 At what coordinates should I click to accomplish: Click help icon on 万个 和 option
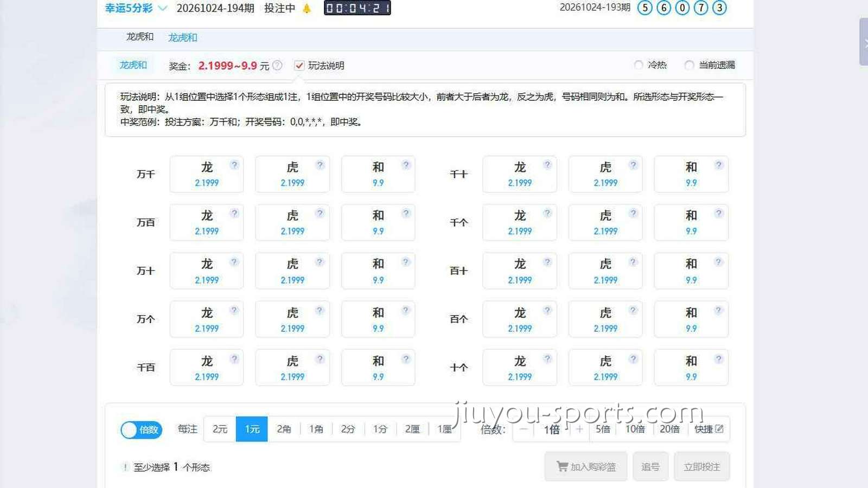(x=405, y=310)
